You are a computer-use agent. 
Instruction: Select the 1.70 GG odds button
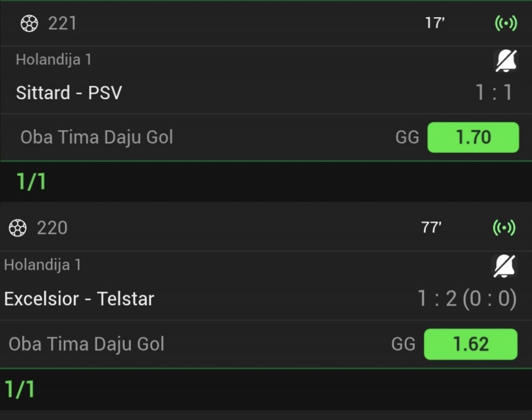(473, 137)
